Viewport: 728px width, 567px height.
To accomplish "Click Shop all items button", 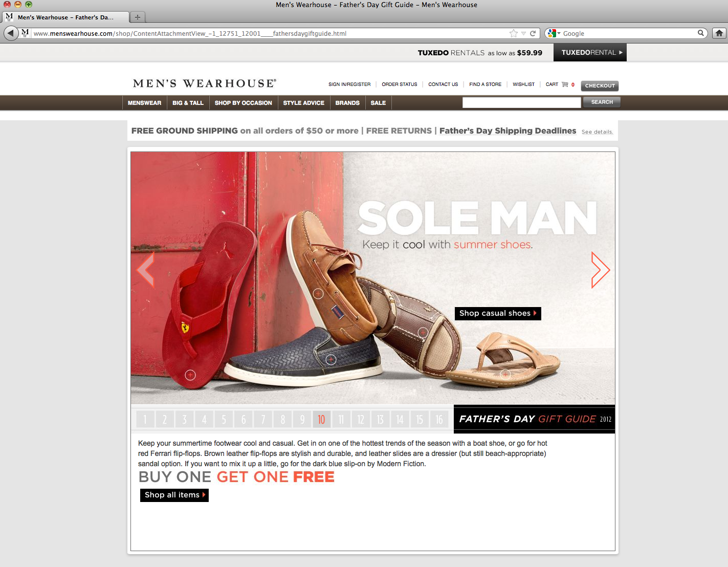I will (174, 495).
